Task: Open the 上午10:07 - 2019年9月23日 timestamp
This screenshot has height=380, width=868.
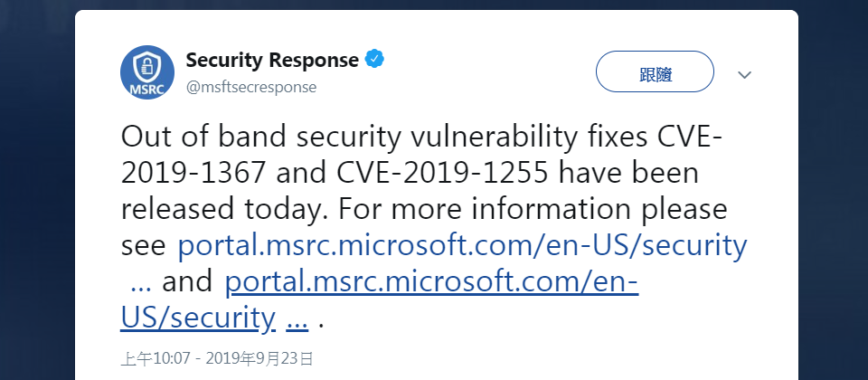Action: coord(217,358)
